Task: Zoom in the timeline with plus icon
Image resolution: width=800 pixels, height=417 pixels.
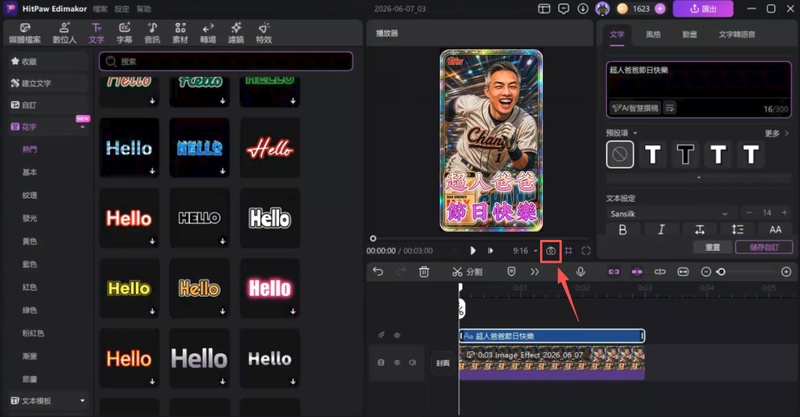Action: pos(786,272)
